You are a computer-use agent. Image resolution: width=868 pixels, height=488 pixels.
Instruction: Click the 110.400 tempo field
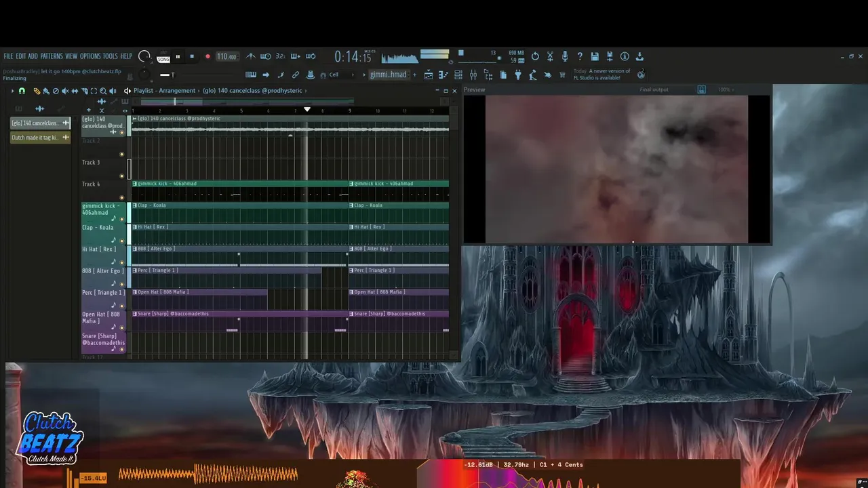tap(227, 57)
